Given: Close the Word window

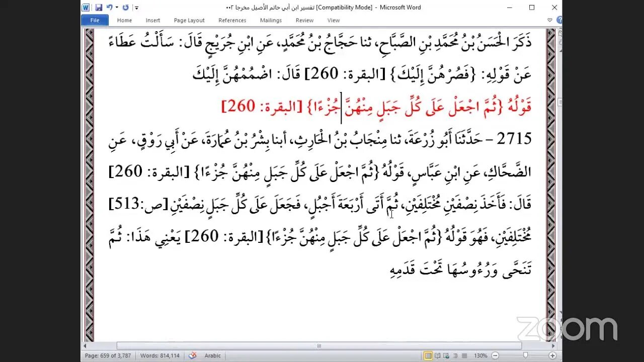Looking at the screenshot, I should pos(554,8).
